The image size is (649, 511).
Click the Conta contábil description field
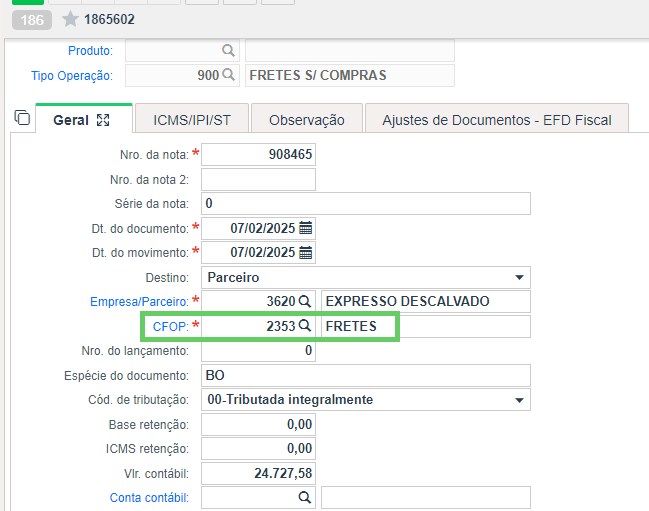(x=426, y=497)
